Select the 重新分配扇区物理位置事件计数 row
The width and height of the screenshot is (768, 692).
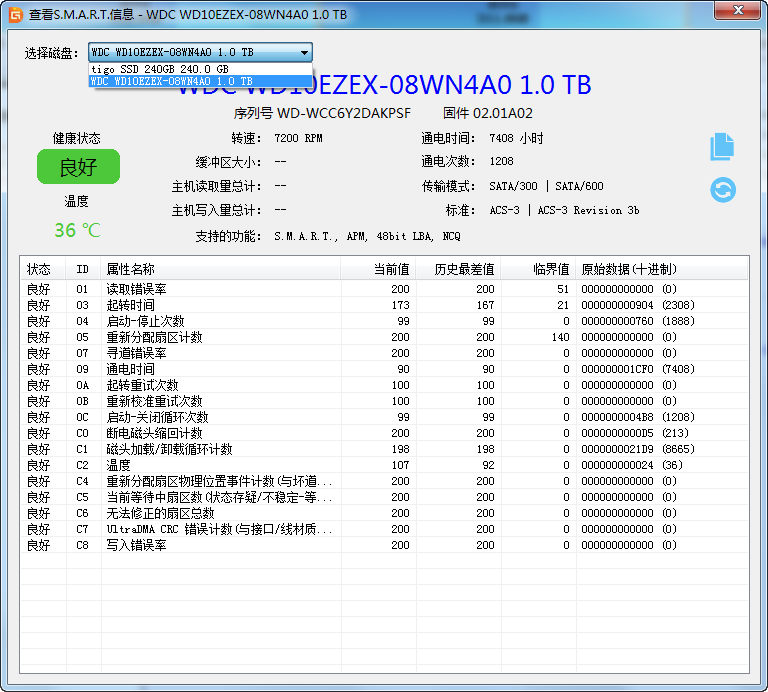[x=384, y=481]
